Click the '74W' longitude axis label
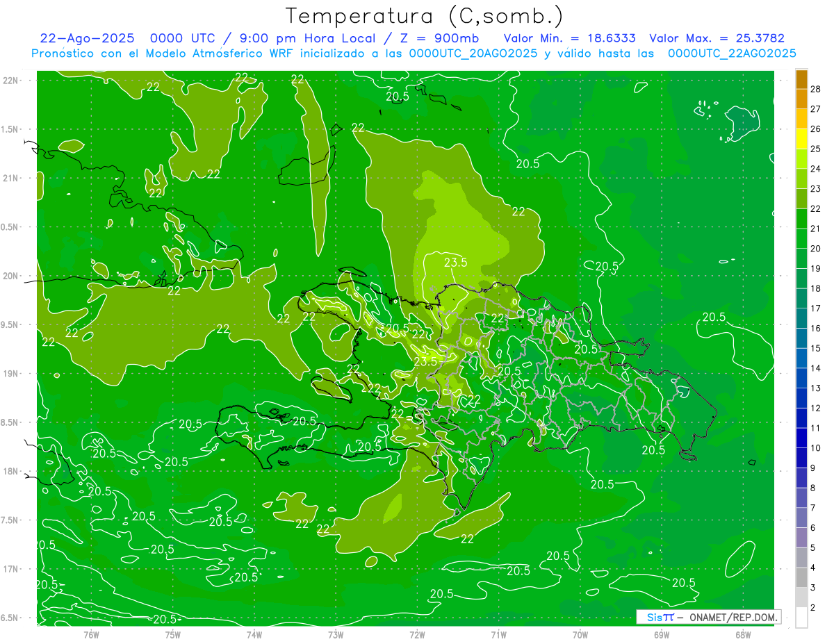The width and height of the screenshot is (834, 644). (254, 635)
